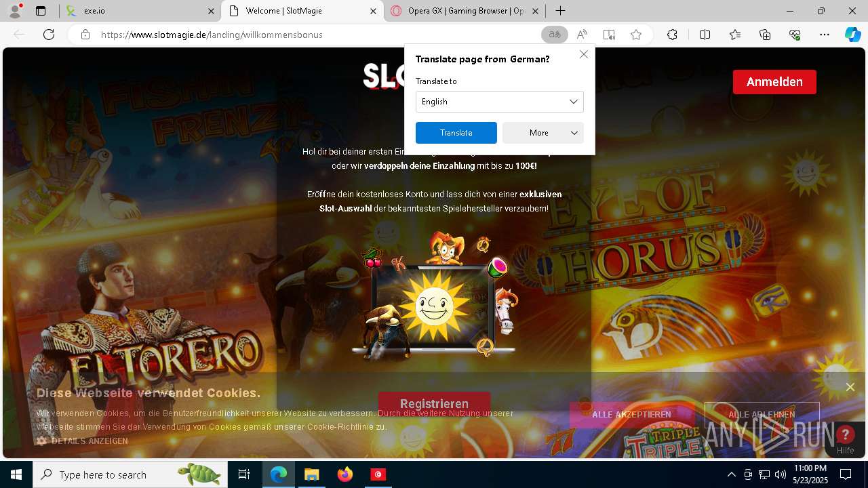Open File Explorer from the taskbar
This screenshot has width=868, height=488.
311,474
